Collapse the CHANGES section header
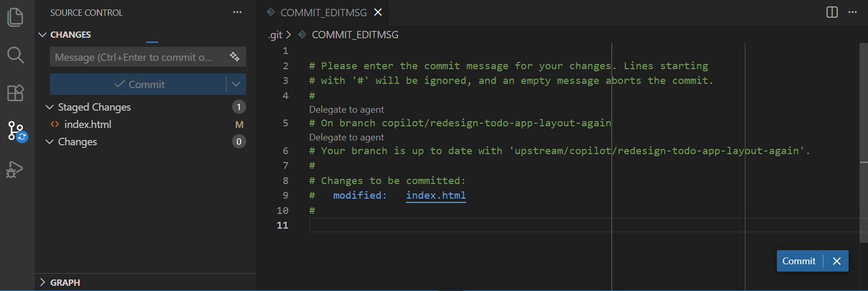 (x=43, y=35)
